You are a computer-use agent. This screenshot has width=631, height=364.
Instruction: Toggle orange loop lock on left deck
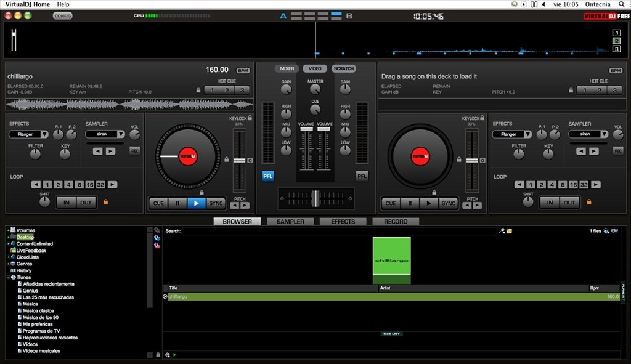pyautogui.click(x=106, y=202)
